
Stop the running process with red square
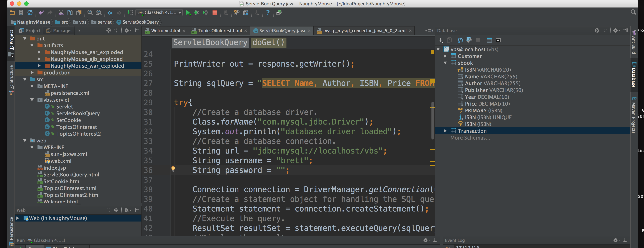(x=214, y=13)
